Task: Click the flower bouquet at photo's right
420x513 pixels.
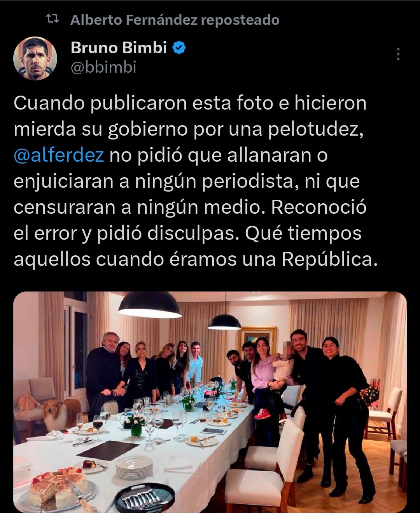Action: pyautogui.click(x=370, y=394)
